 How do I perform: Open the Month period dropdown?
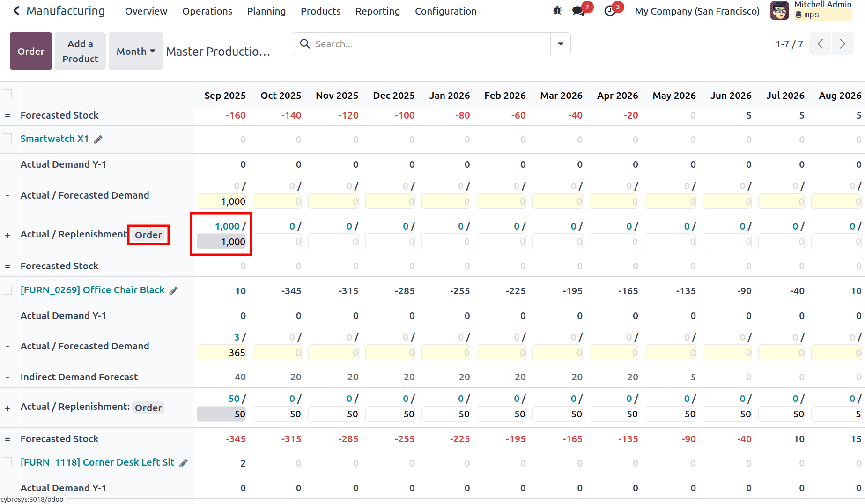tap(135, 51)
